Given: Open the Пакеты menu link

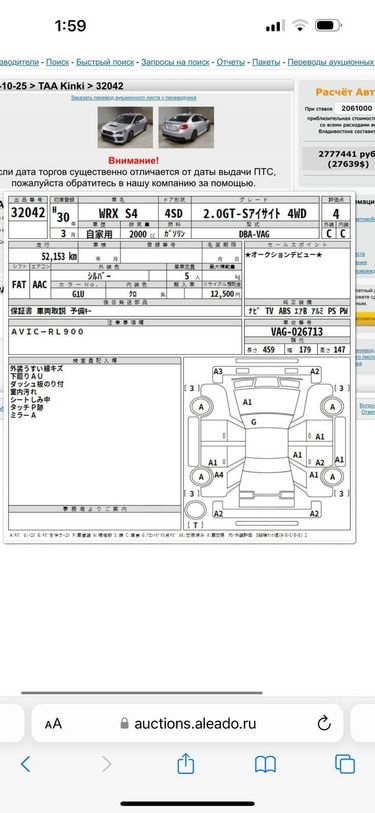Looking at the screenshot, I should click(x=266, y=62).
